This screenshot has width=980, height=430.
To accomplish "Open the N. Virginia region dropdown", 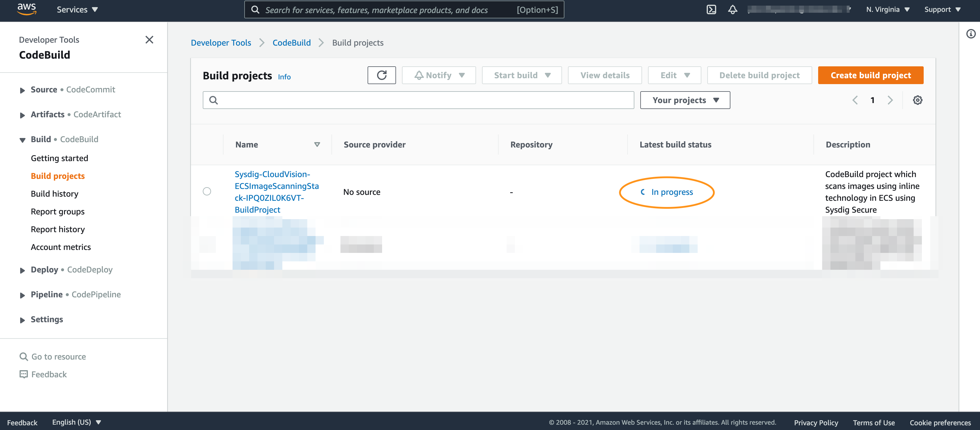I will [888, 9].
